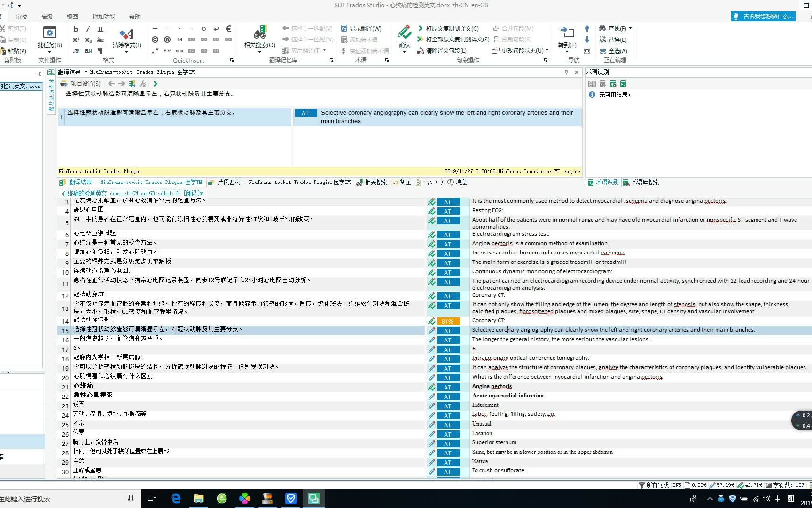812x508 pixels.
Task: Switch to fragment matches 片段匹配 tab
Action: point(279,183)
